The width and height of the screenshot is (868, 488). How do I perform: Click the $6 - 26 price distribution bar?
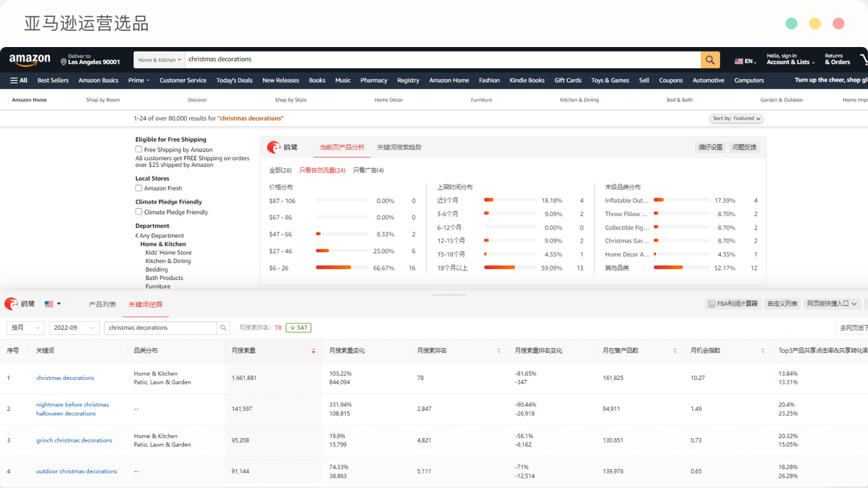[x=342, y=268]
